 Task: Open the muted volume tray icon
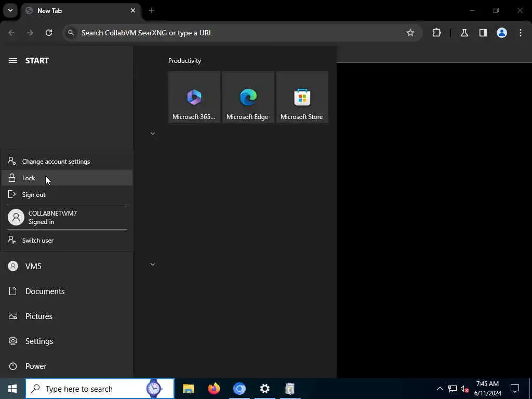click(x=464, y=389)
